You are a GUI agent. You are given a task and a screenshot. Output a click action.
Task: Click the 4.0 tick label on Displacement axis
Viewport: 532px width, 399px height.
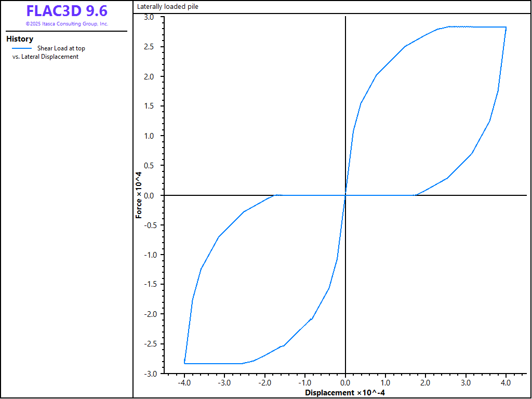[506, 383]
